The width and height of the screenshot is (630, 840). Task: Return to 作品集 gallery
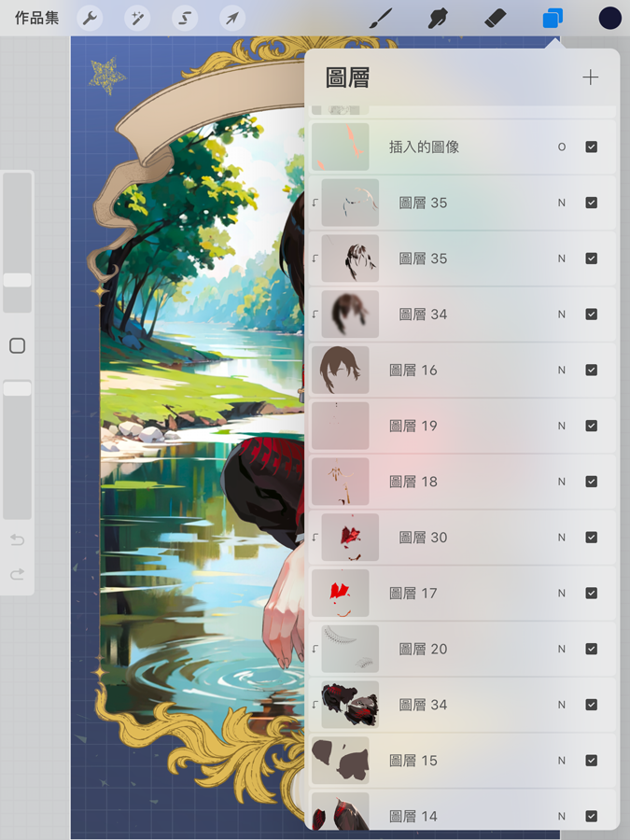pos(37,19)
